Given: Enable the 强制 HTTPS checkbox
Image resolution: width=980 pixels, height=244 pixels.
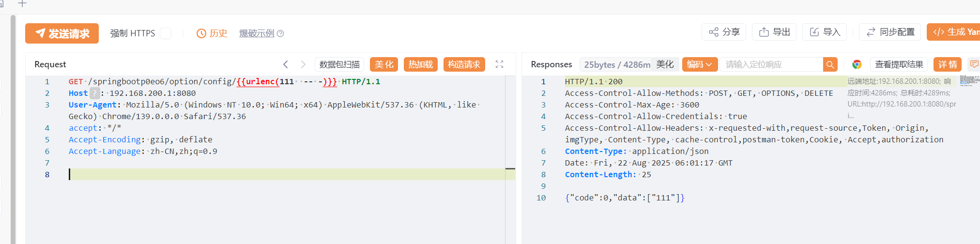Looking at the screenshot, I should point(166,33).
